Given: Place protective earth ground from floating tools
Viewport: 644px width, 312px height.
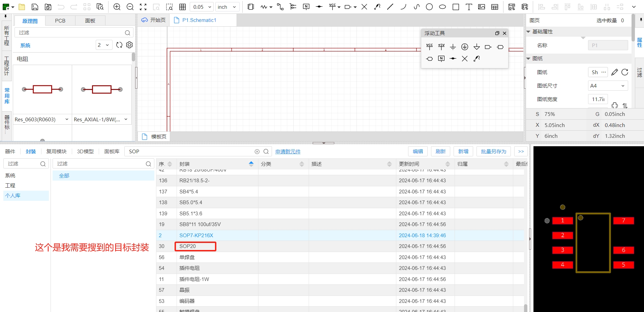Looking at the screenshot, I should pyautogui.click(x=465, y=47).
